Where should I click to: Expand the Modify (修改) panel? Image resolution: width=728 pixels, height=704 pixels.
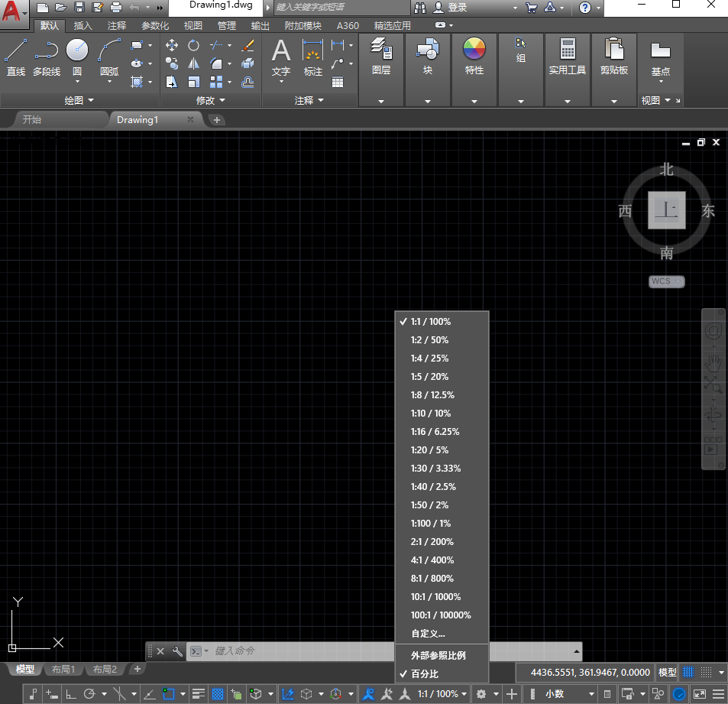coord(211,100)
